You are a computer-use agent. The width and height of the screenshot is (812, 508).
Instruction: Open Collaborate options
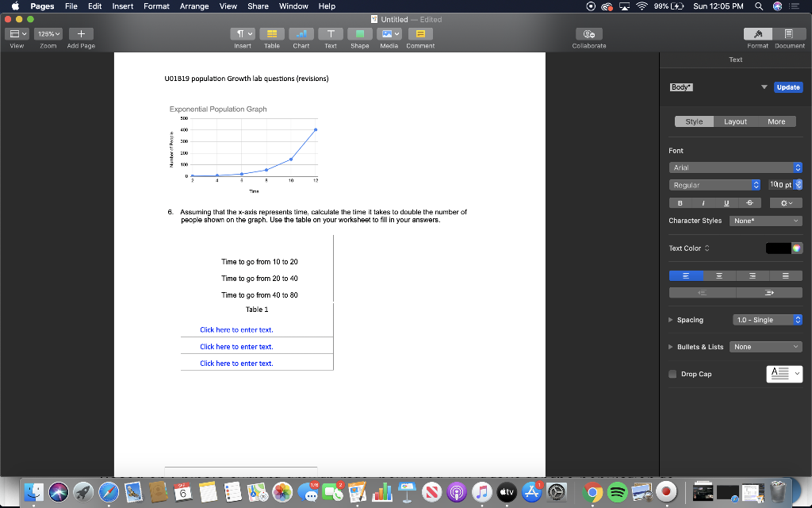[x=588, y=33]
